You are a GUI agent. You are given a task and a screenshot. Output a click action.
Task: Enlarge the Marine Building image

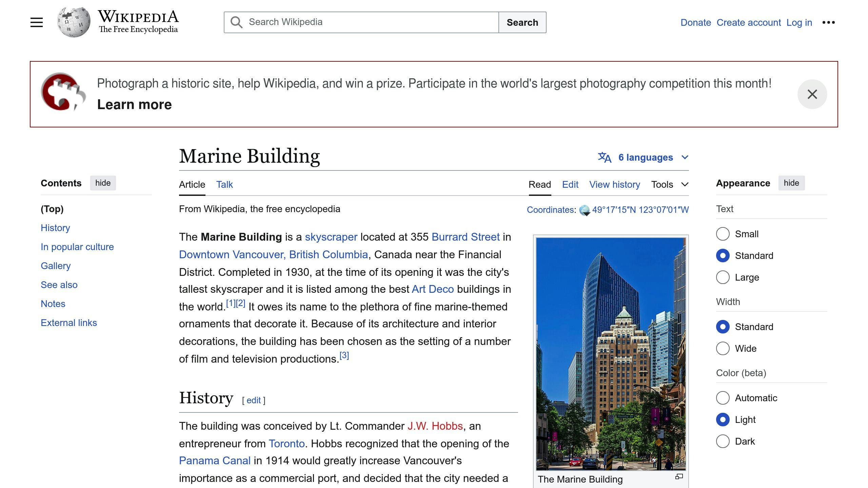(679, 476)
